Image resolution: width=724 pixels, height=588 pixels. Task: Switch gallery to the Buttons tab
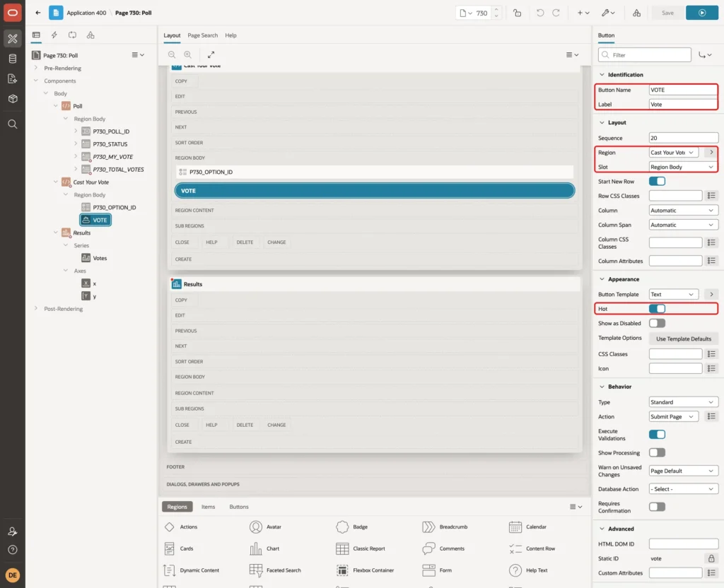pos(239,507)
